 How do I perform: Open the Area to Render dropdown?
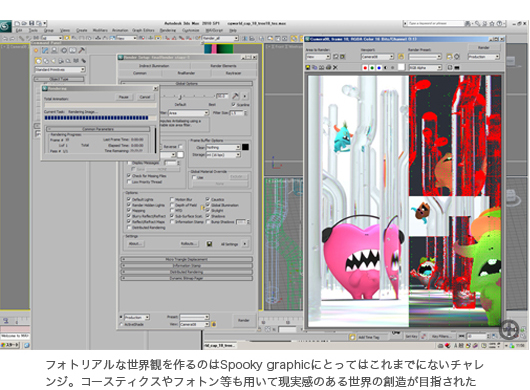click(318, 57)
